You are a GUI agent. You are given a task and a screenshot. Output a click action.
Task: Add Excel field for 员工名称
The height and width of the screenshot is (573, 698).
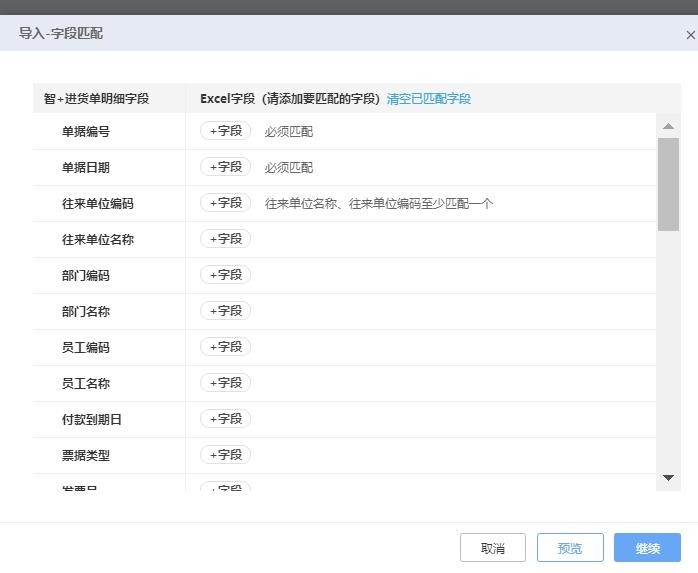click(x=225, y=383)
